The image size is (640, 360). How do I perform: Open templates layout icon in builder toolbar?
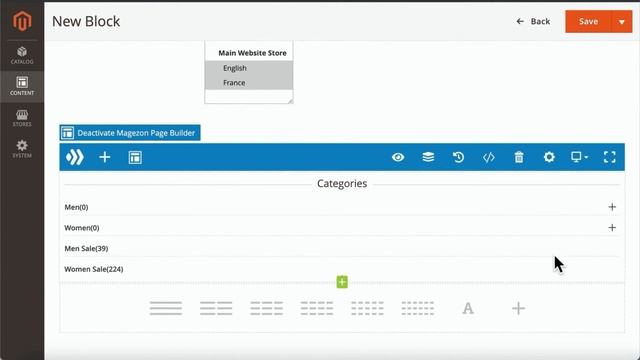135,157
